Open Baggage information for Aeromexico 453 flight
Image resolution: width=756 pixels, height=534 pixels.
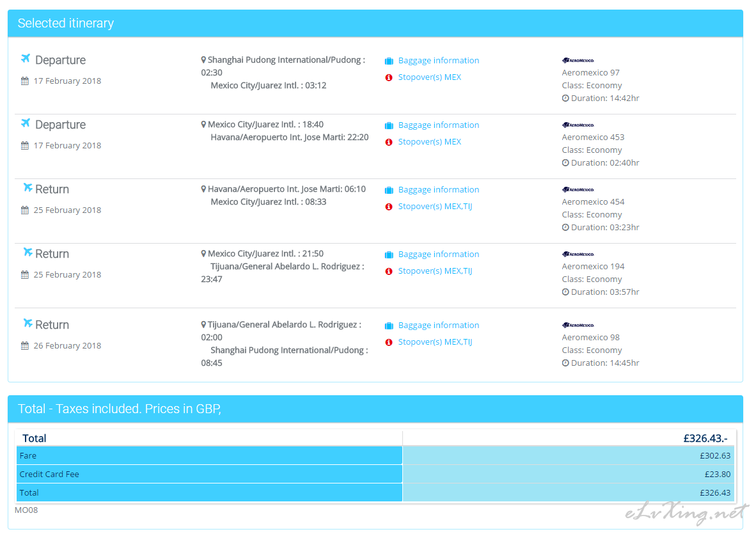(438, 125)
